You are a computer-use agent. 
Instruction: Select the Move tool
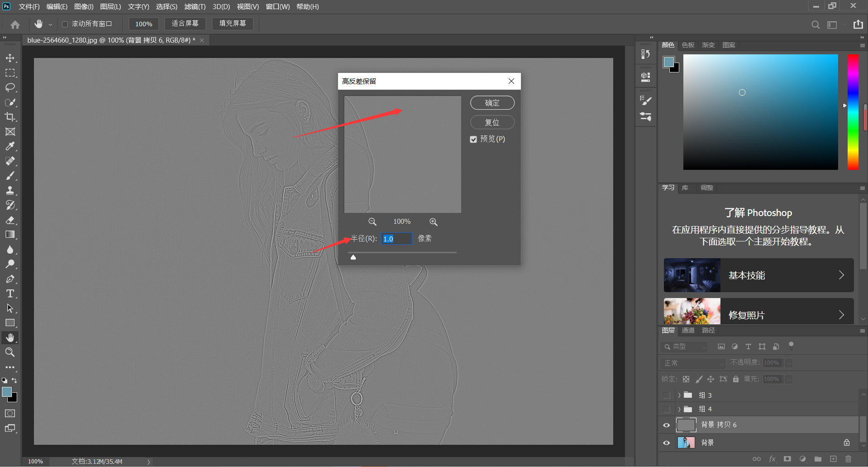[x=10, y=58]
